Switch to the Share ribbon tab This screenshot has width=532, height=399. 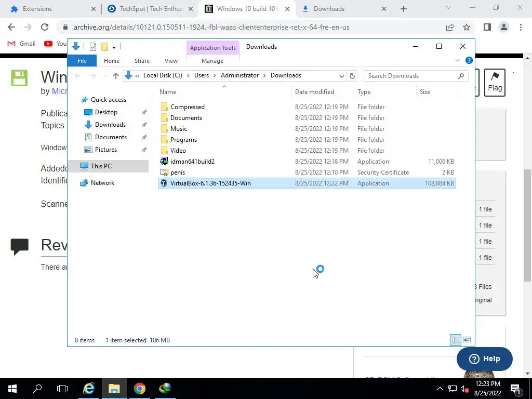(142, 61)
